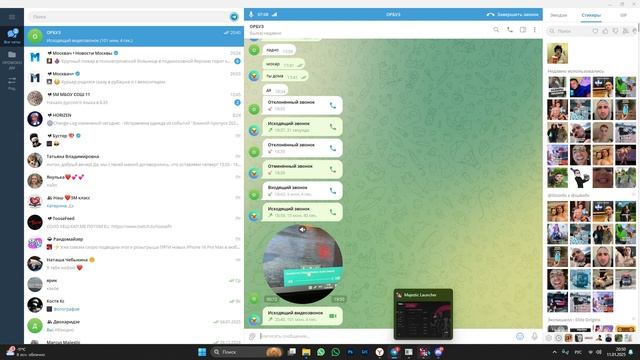Viewport: 640px width, 360px height.
Task: Open the Костя Кс chat
Action: (134, 305)
